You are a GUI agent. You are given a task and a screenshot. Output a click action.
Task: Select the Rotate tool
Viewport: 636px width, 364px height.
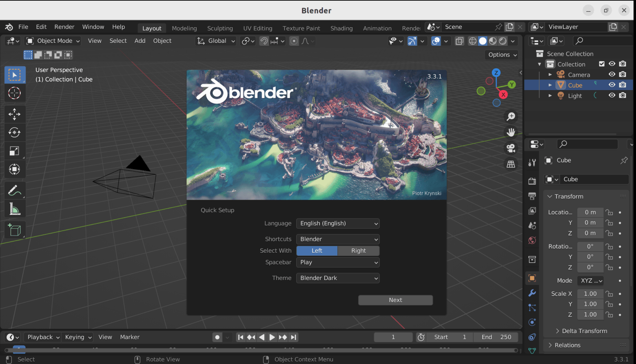pyautogui.click(x=15, y=132)
